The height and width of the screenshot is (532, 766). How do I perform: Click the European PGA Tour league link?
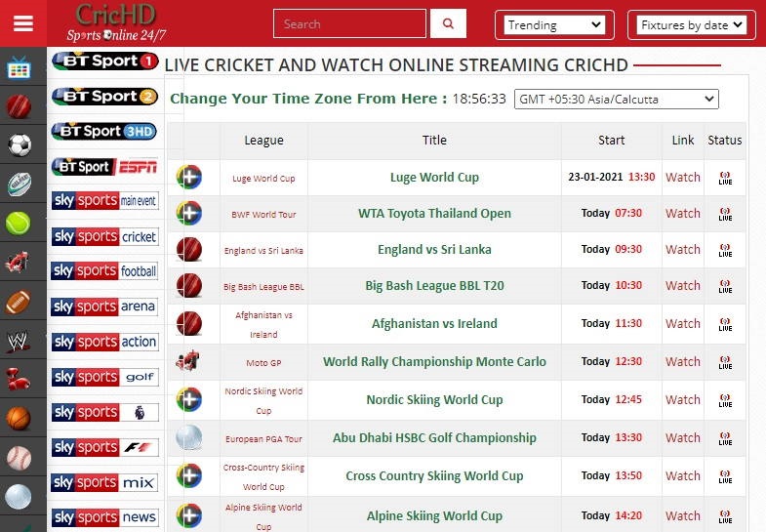(263, 438)
